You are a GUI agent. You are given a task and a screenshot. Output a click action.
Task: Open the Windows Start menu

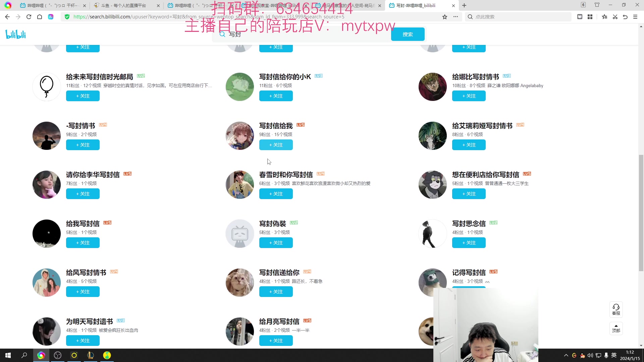tap(7, 355)
